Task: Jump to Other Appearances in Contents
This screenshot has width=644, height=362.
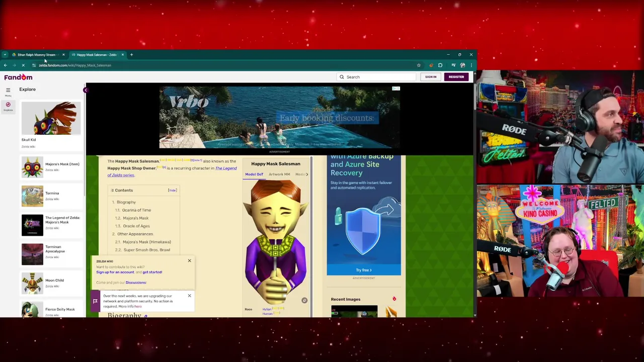Action: point(135,234)
